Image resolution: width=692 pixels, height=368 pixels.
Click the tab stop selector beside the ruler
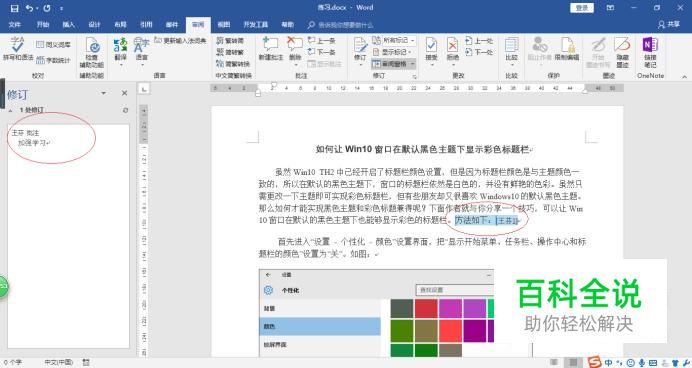point(144,89)
